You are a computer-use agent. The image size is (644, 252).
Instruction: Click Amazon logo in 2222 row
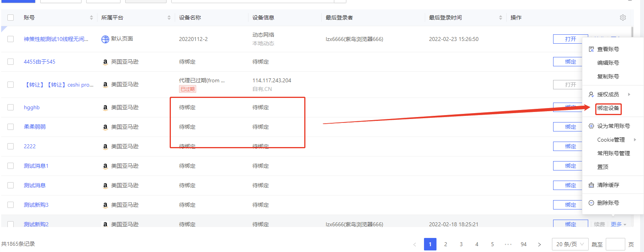click(105, 146)
